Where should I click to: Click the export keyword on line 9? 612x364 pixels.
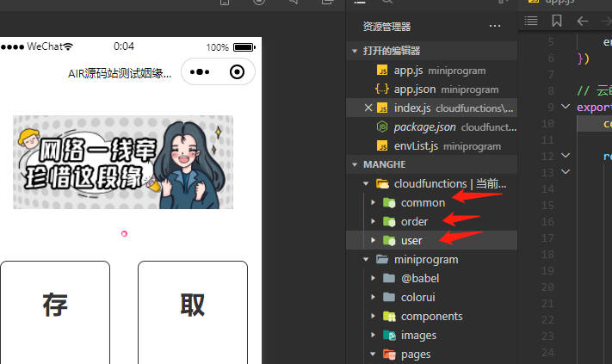(x=594, y=108)
